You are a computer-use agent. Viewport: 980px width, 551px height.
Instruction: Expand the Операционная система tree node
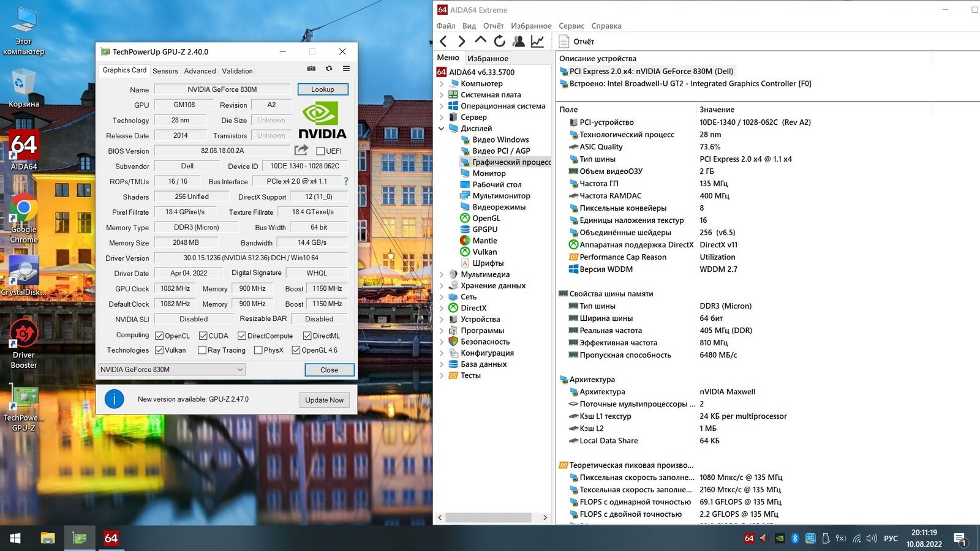(442, 106)
